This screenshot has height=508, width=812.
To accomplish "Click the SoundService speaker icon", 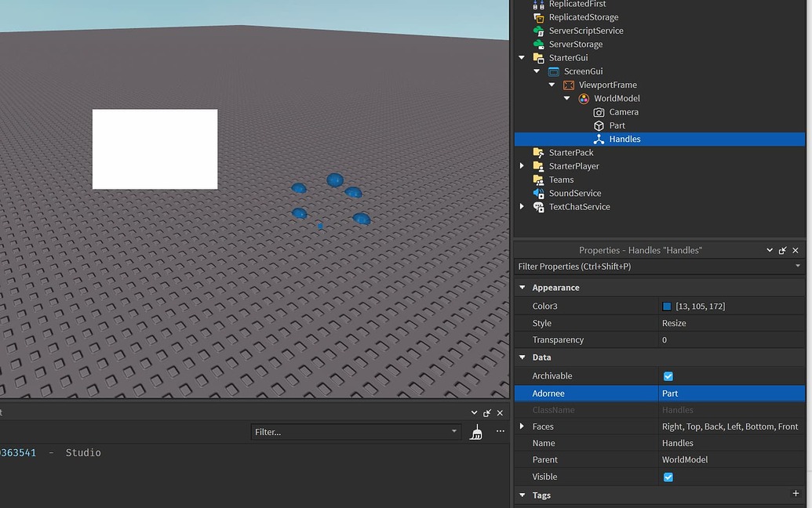I will point(538,193).
